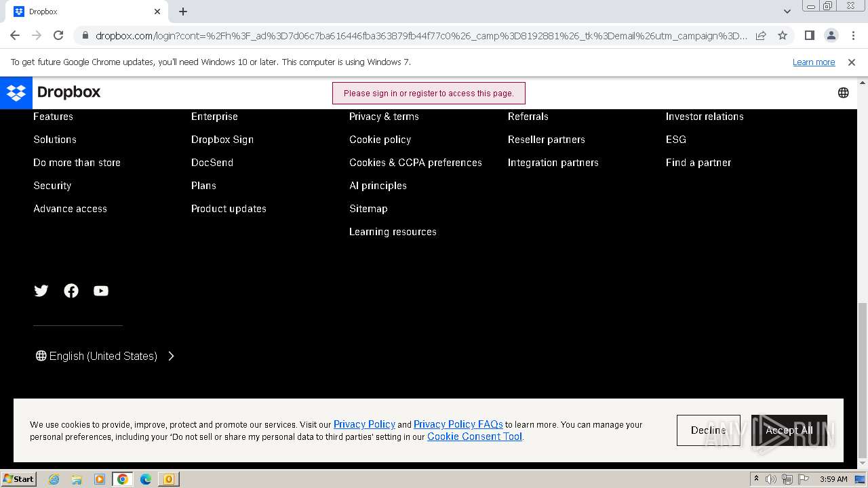Open Integration partners link
Screen dimensions: 868x488
pos(553,163)
